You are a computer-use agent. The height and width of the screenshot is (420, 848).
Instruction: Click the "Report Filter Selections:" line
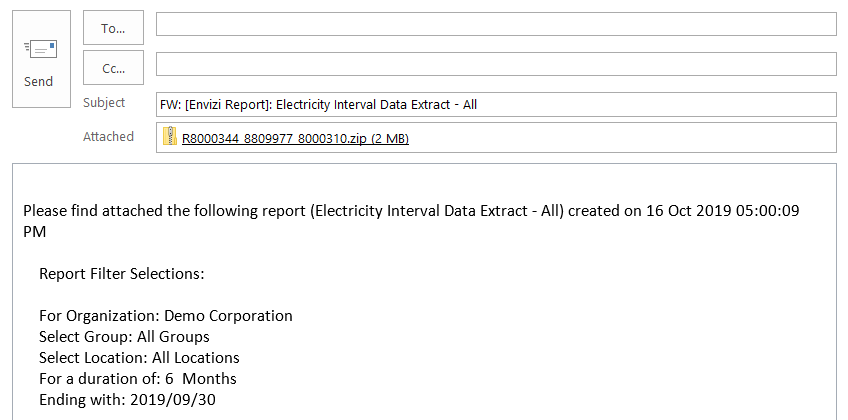122,274
